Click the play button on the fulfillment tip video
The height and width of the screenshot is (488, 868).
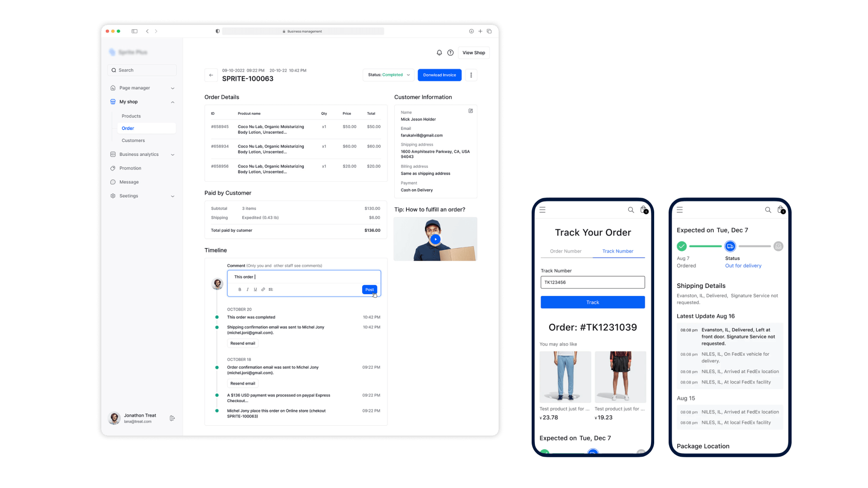[x=434, y=239]
